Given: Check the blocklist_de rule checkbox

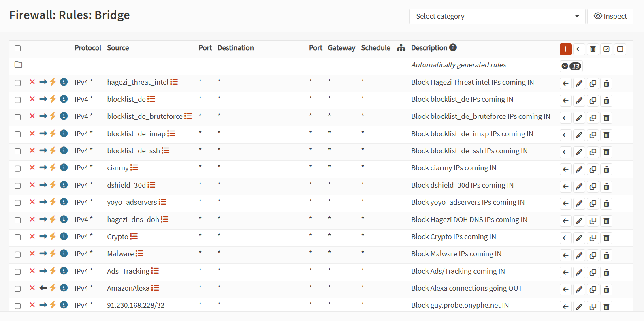Looking at the screenshot, I should 17,100.
